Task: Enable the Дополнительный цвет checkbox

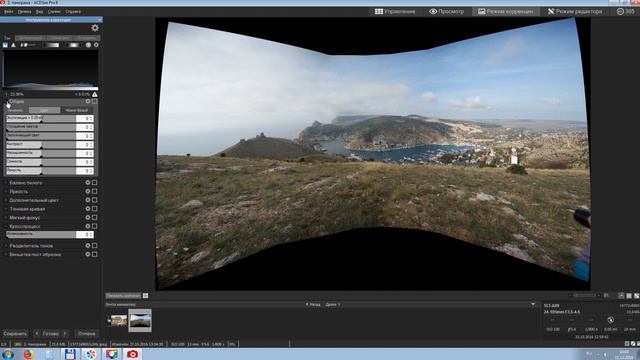Action: (x=95, y=200)
